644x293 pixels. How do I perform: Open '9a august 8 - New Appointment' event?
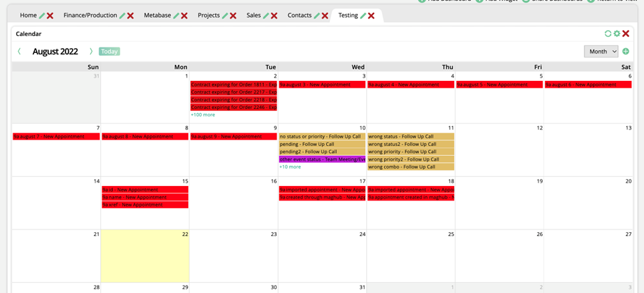[145, 136]
